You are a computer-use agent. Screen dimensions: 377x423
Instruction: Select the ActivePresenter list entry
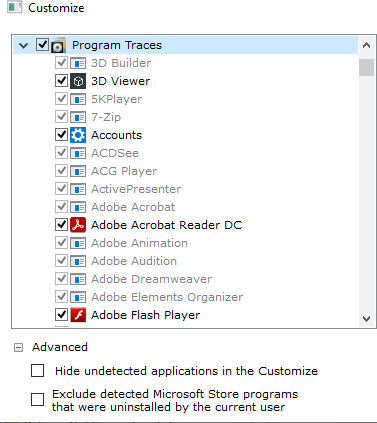(x=136, y=189)
